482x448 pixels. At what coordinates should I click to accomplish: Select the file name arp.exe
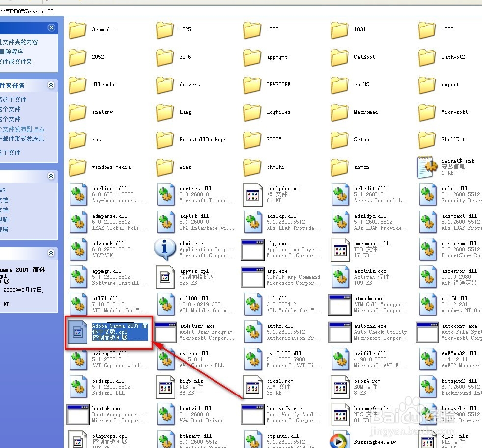click(x=277, y=271)
